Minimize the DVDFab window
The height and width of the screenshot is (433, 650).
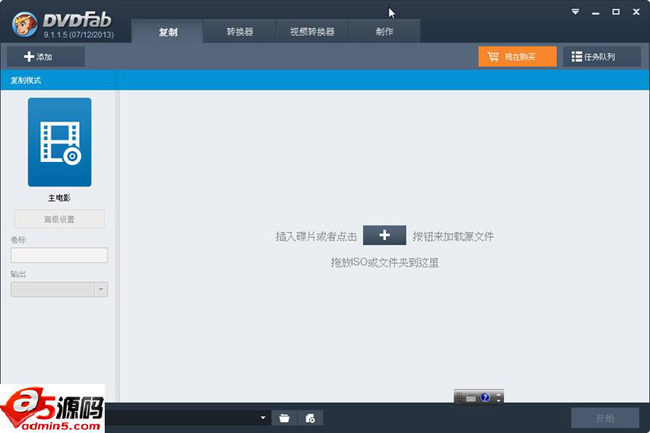[596, 12]
